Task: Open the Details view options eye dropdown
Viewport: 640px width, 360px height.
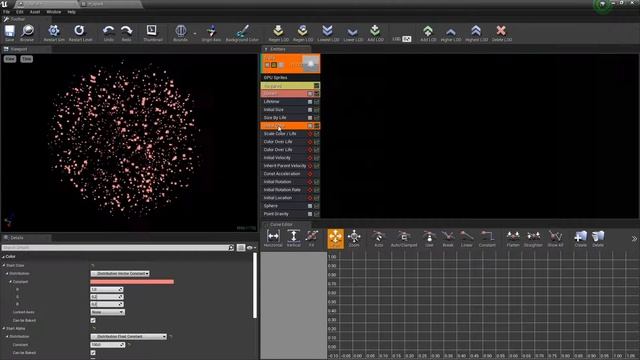Action: 251,248
